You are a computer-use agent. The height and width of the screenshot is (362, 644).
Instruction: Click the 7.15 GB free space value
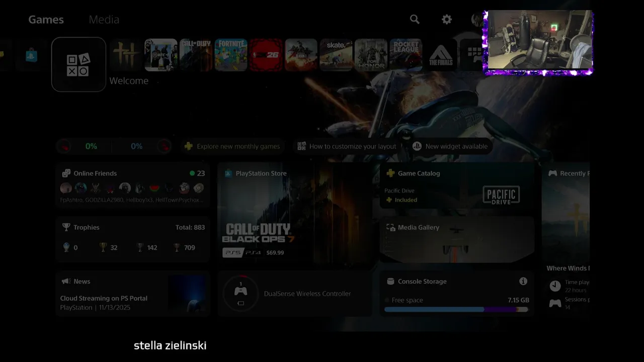click(x=518, y=300)
